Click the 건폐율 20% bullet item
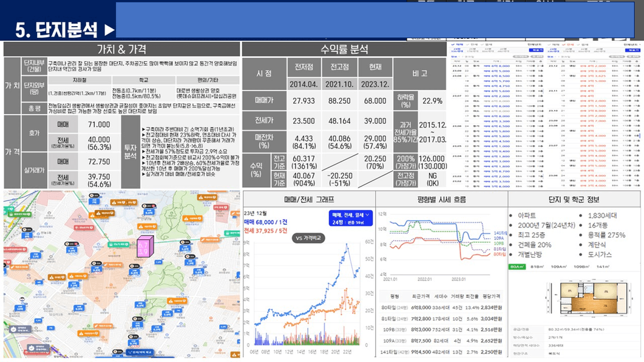The image size is (644, 362). click(x=534, y=245)
